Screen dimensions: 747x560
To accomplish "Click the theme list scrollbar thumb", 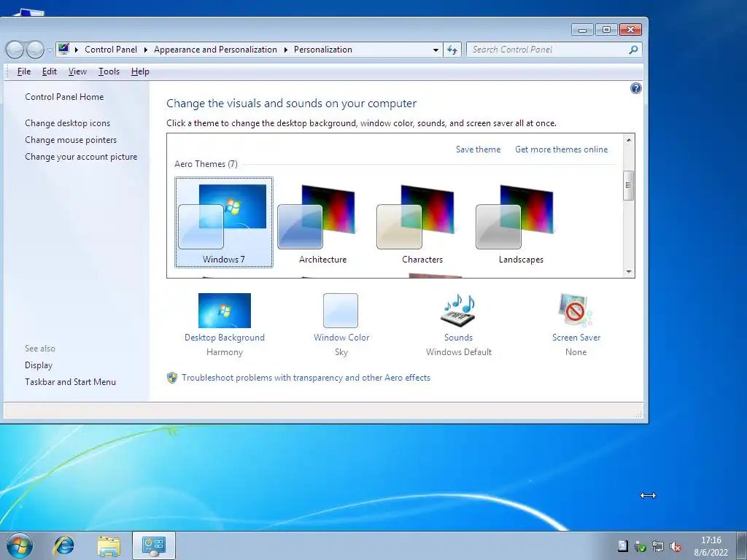I will coord(628,185).
